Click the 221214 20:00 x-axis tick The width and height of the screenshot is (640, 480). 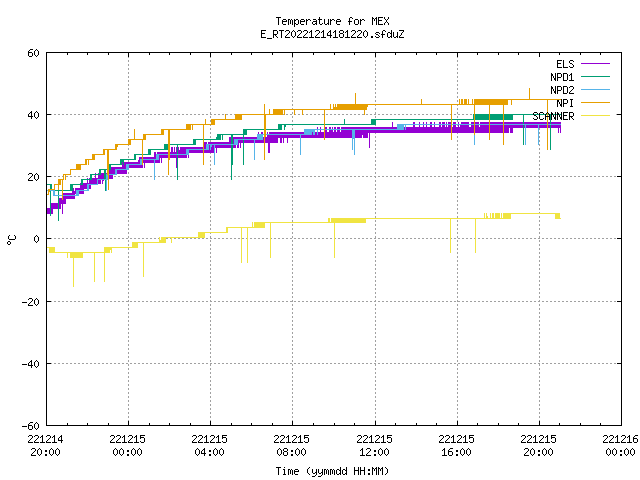[x=45, y=445]
